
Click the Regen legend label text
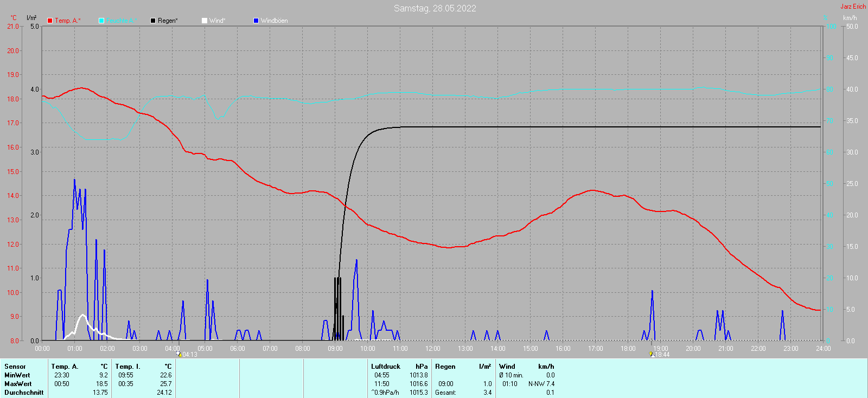pyautogui.click(x=168, y=21)
